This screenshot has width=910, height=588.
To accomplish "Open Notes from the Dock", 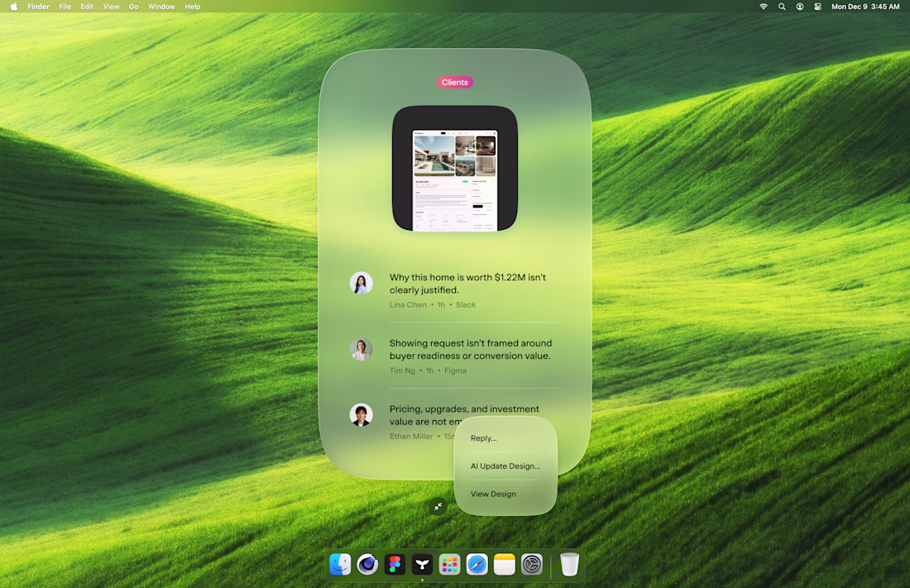I will click(x=505, y=564).
